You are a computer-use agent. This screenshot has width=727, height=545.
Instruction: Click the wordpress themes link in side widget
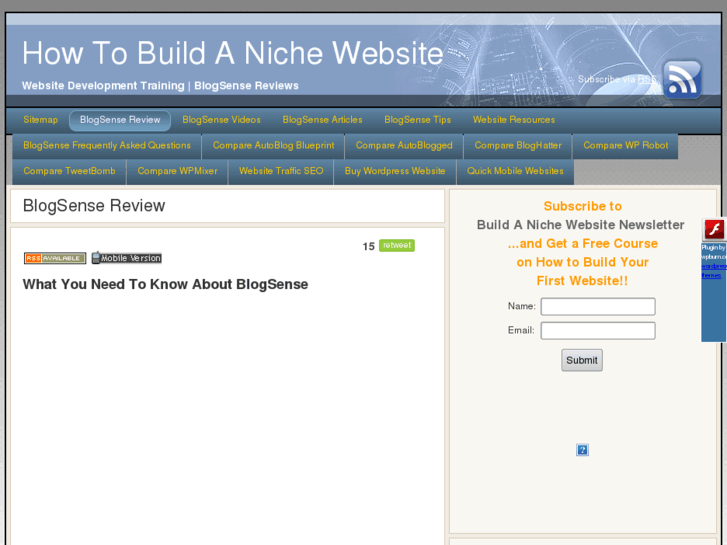point(714,271)
